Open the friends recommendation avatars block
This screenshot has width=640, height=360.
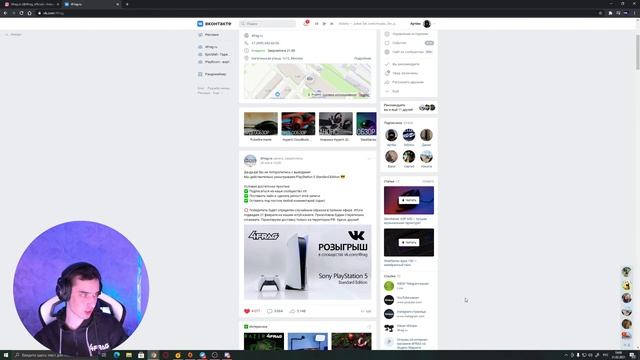click(427, 107)
